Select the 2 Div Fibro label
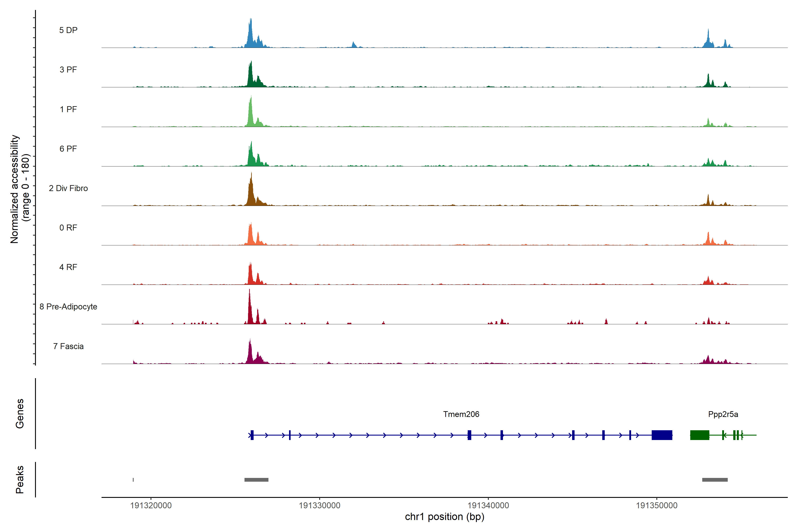Screen dimensions: 798x532 click(68, 188)
